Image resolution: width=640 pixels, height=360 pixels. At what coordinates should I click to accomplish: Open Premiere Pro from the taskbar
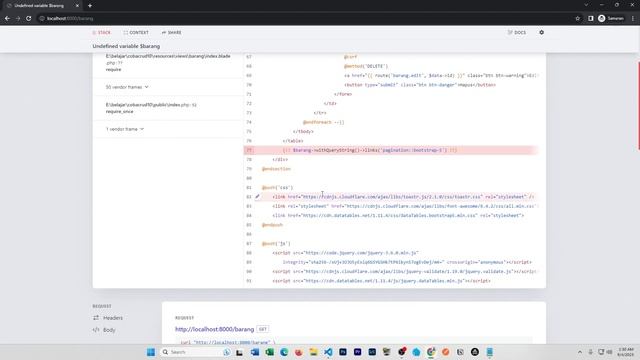(358, 352)
